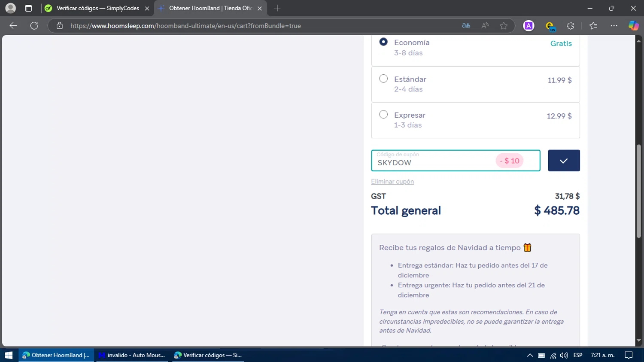The height and width of the screenshot is (362, 644).
Task: Open the clock showing 7:21 a. m.
Action: (602, 355)
